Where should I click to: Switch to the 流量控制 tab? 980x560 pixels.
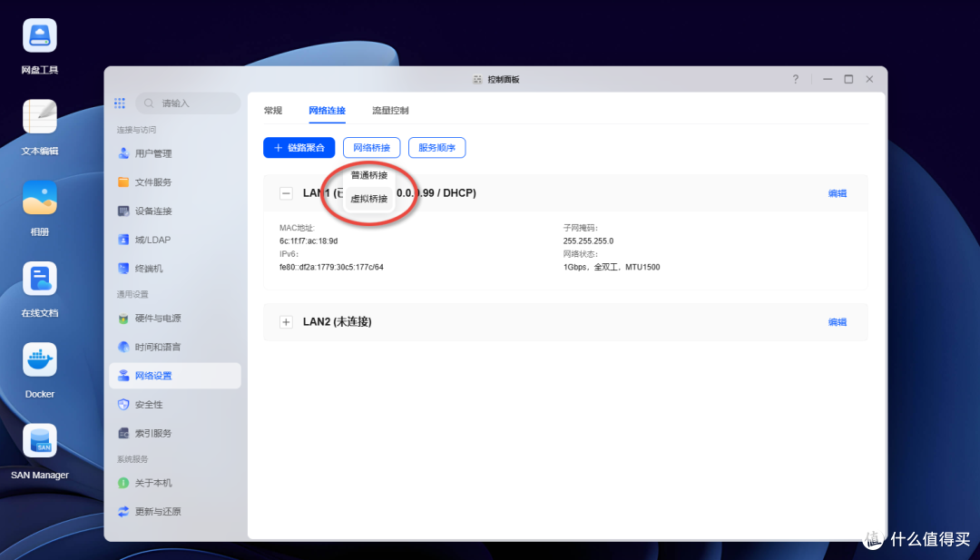390,111
